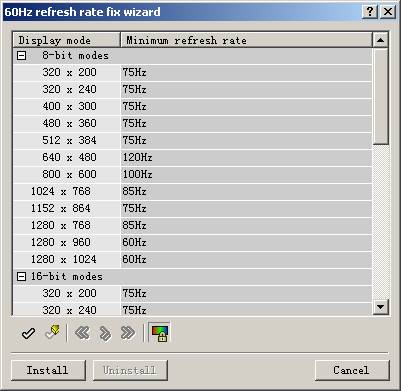Select the 1280 x 1024 display mode row
This screenshot has width=401, height=391.
click(193, 259)
